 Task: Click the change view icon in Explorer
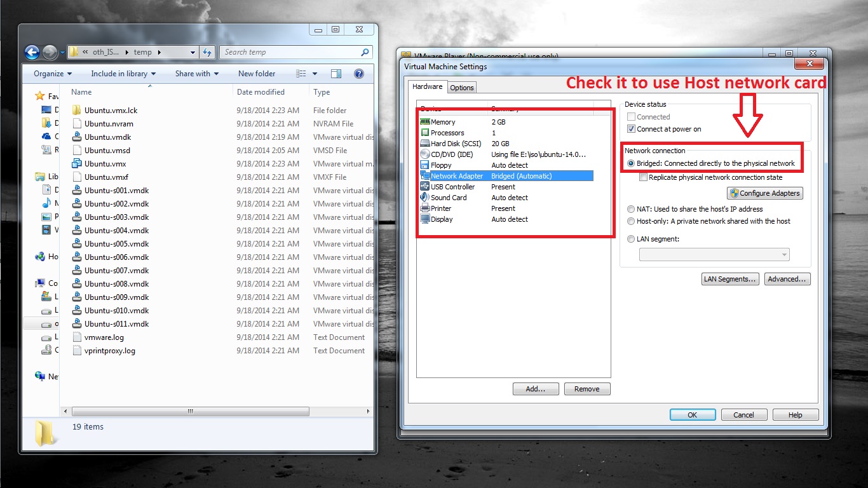(x=302, y=74)
